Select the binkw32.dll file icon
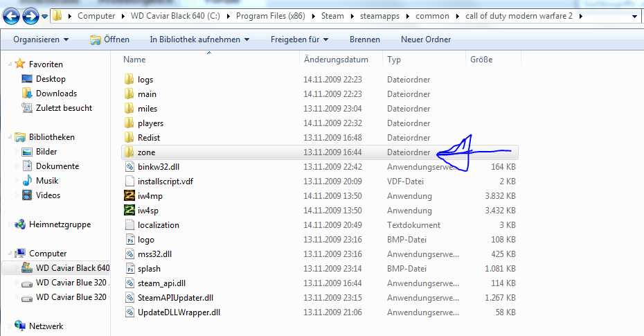 tap(129, 166)
